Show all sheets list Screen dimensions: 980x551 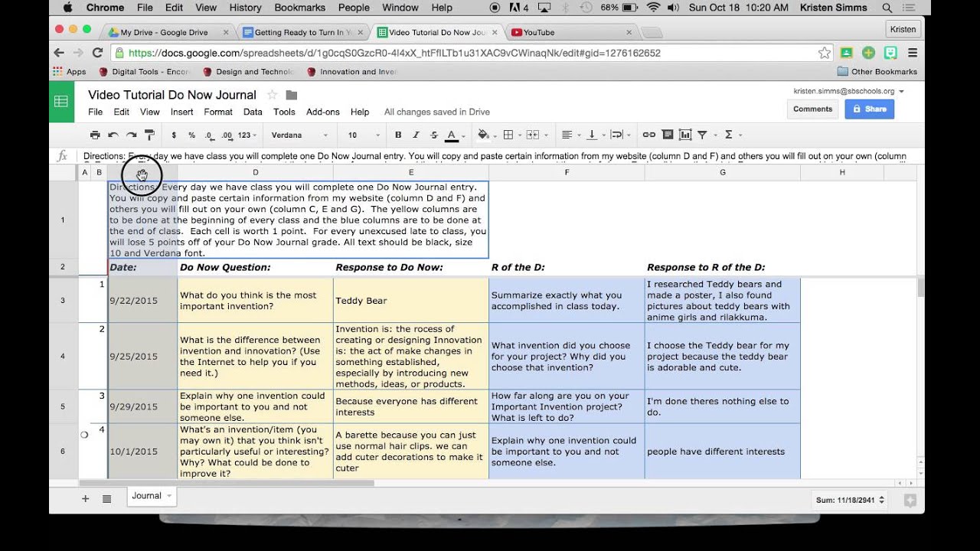point(106,498)
